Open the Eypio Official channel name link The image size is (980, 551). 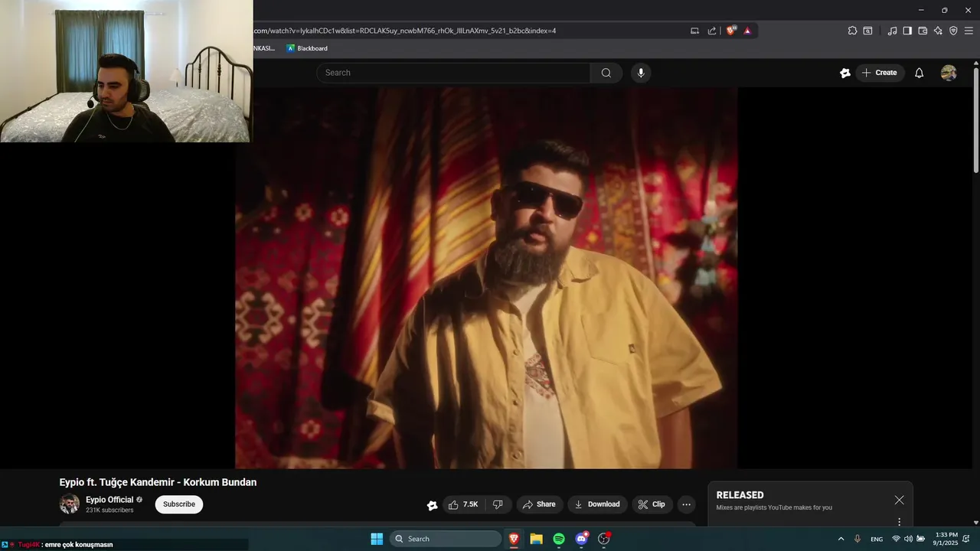click(x=109, y=500)
